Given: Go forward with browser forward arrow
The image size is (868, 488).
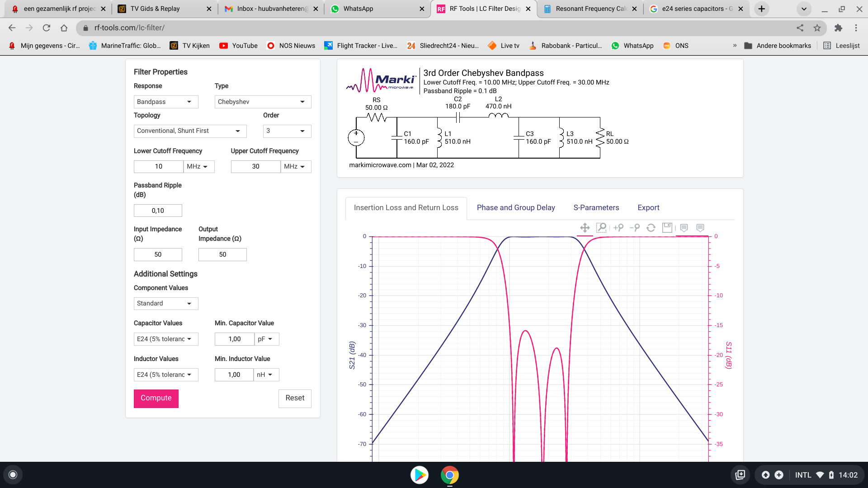Looking at the screenshot, I should click(x=29, y=28).
